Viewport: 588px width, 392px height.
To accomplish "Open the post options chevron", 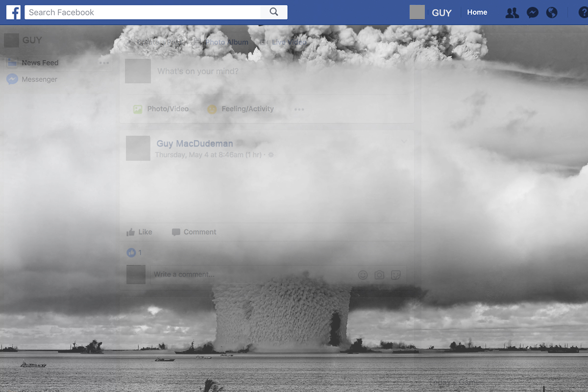I will pos(403,141).
